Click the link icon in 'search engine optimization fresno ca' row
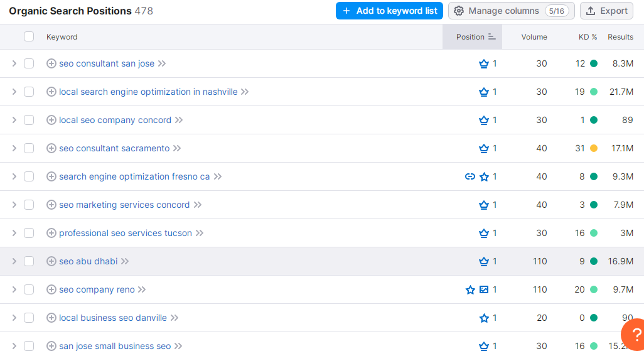The height and width of the screenshot is (356, 644). [x=470, y=176]
